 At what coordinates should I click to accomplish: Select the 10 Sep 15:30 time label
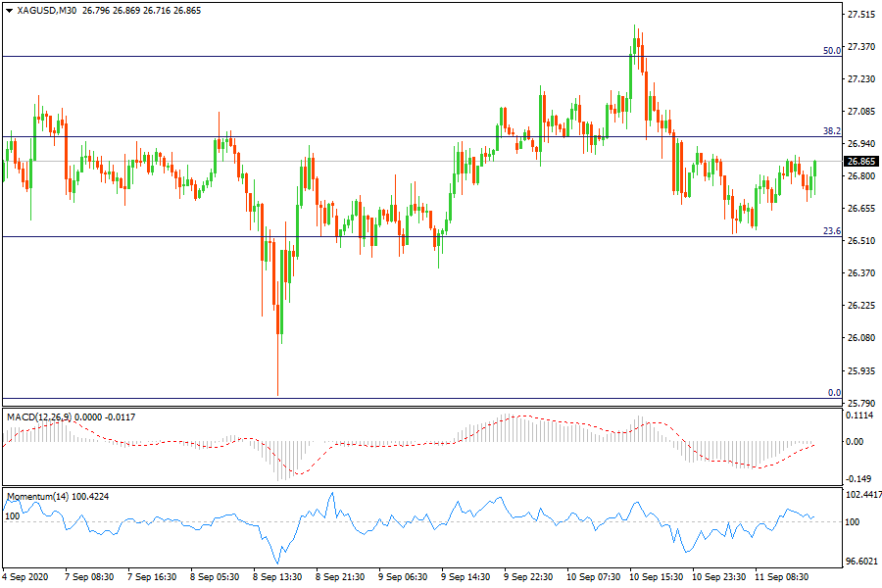(656, 577)
